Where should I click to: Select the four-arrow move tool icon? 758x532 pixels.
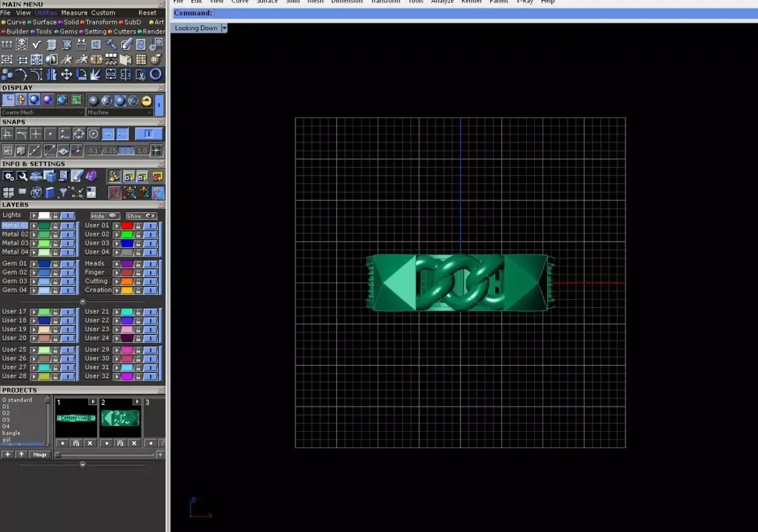[66, 74]
